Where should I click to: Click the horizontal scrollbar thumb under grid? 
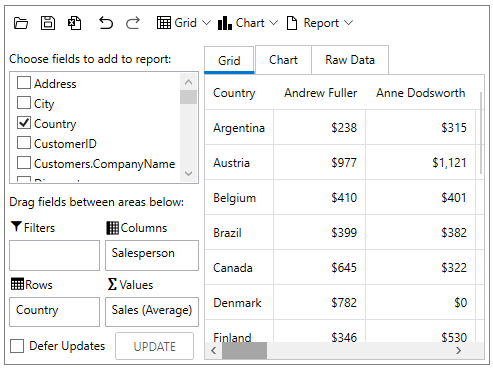(244, 350)
